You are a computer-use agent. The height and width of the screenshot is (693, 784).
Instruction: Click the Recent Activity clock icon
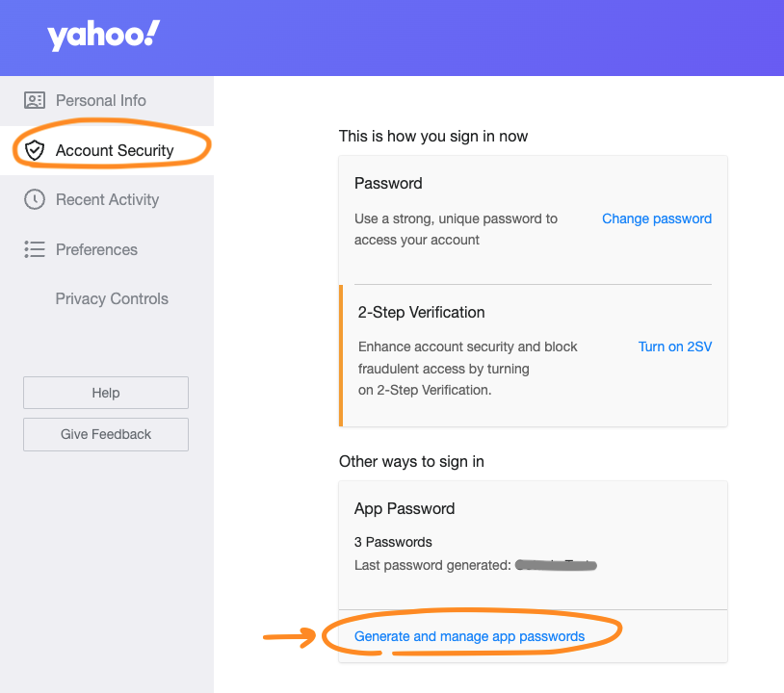35,199
